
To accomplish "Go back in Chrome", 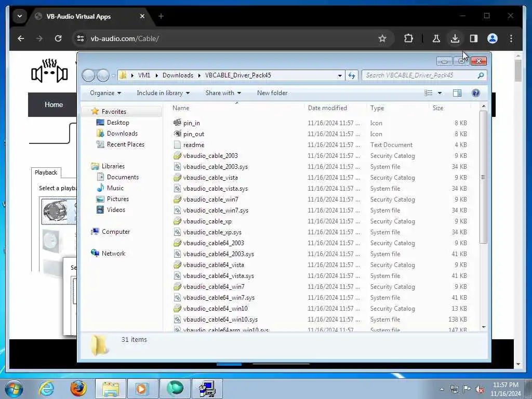I will 21,38.
